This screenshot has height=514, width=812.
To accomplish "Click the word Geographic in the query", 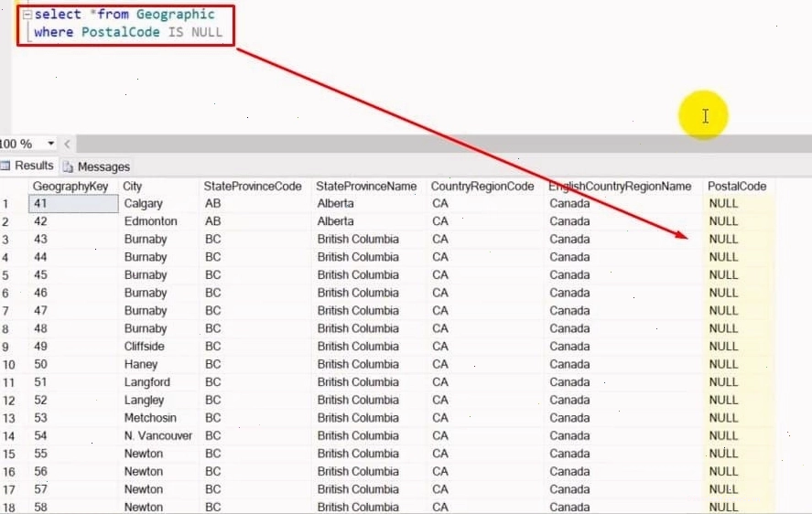I will point(176,15).
